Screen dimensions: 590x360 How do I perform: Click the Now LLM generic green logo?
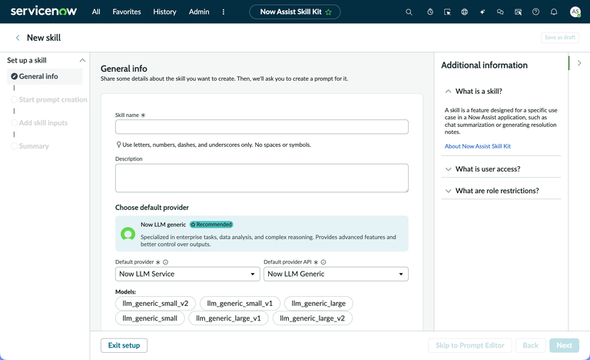(128, 234)
